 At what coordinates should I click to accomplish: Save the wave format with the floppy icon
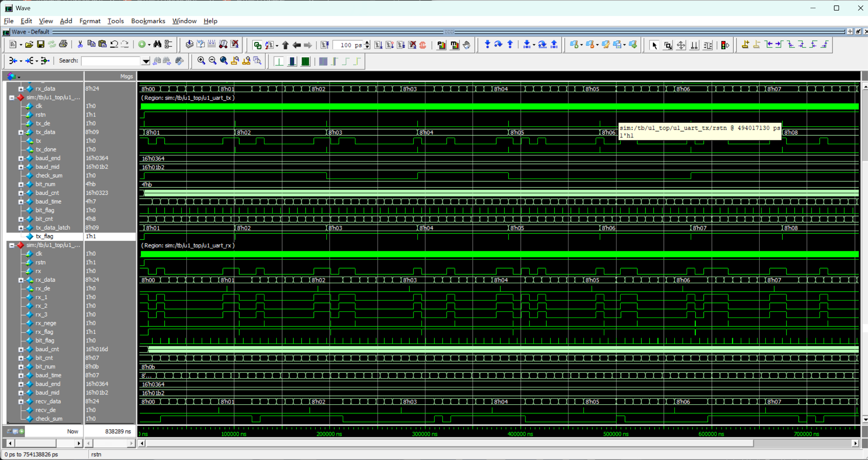click(41, 45)
